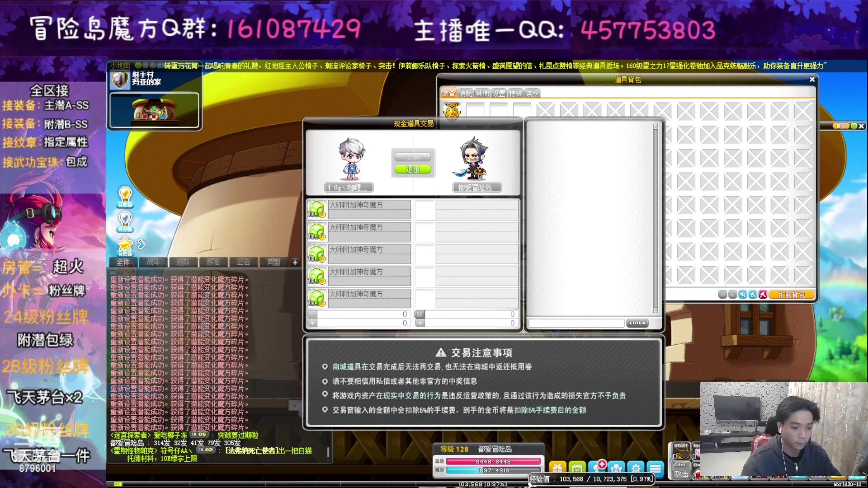Click the orange 扩展背包 button
The width and height of the screenshot is (868, 488).
(x=791, y=295)
